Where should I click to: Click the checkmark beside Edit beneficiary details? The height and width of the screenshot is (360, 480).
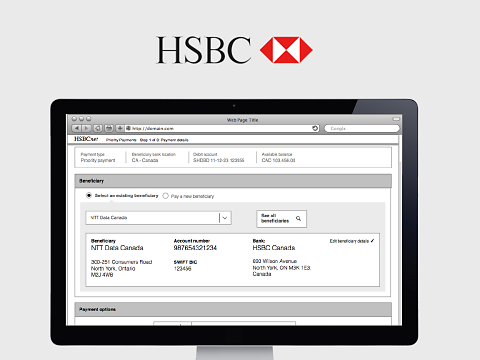point(372,241)
